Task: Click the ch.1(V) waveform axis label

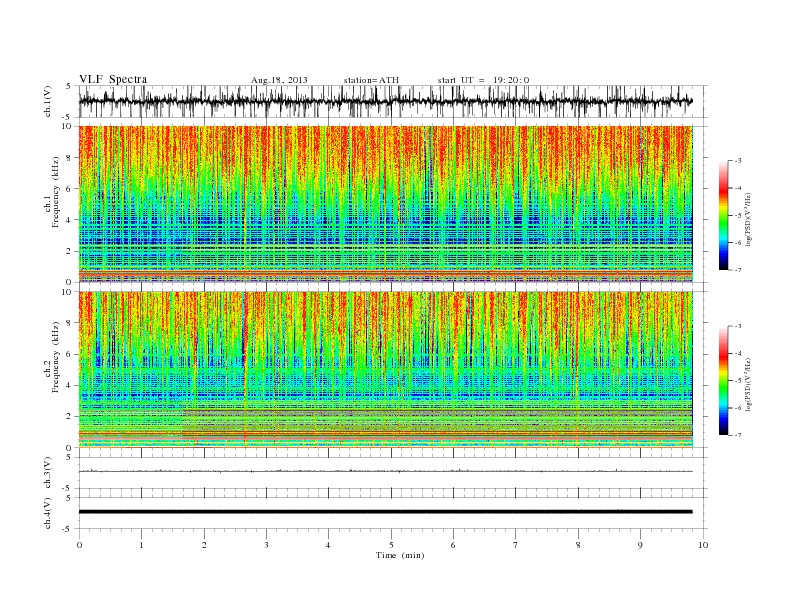Action: pyautogui.click(x=47, y=101)
